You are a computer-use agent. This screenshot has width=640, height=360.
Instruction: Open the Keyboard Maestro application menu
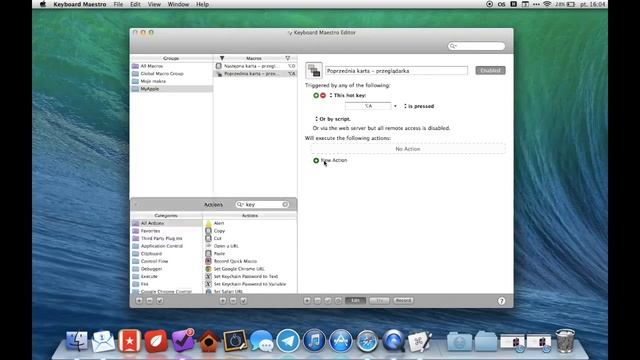(80, 4)
